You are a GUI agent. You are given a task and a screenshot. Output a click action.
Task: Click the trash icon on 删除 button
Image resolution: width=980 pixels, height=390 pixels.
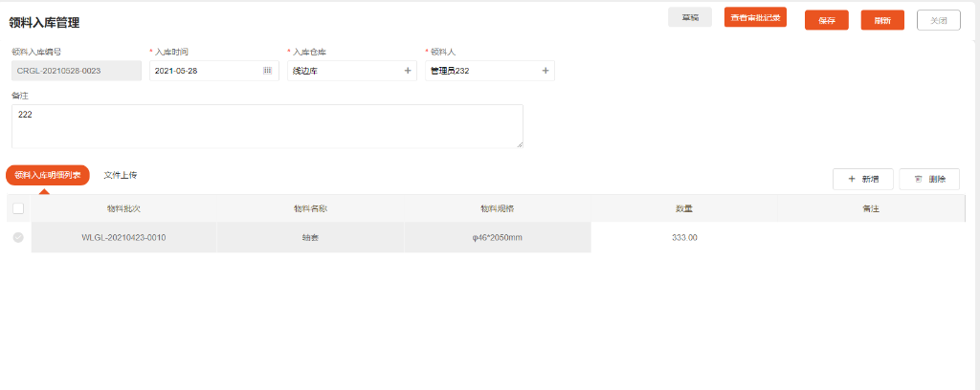pos(919,179)
